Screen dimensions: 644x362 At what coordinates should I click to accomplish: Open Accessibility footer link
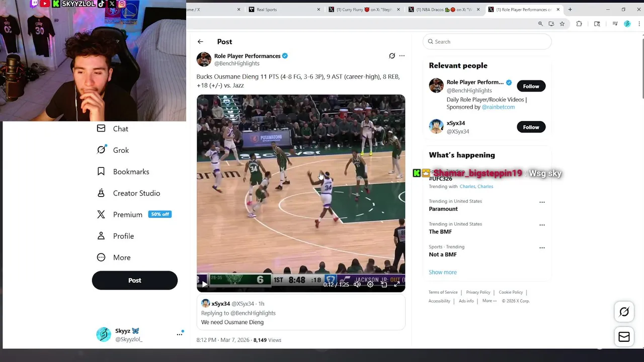point(439,301)
